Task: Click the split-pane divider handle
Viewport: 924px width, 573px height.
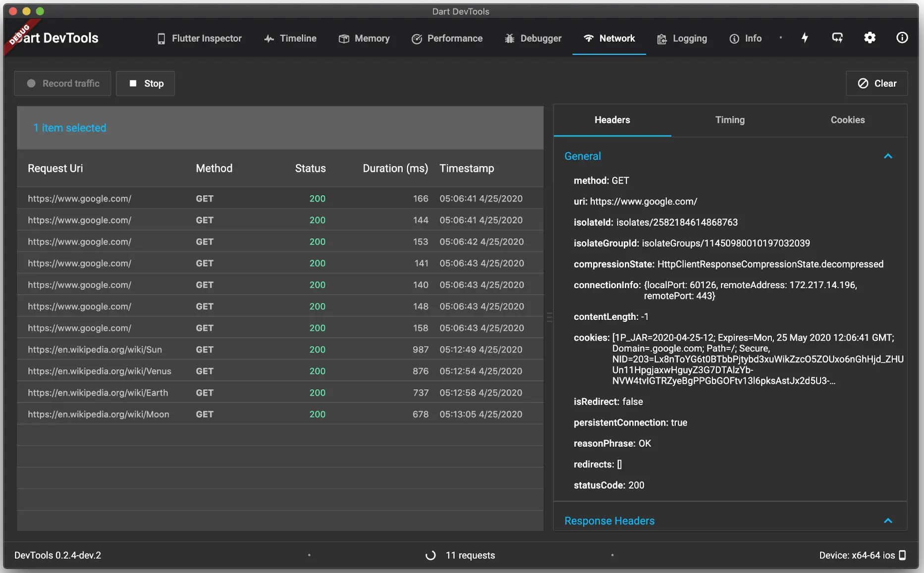Action: click(549, 317)
